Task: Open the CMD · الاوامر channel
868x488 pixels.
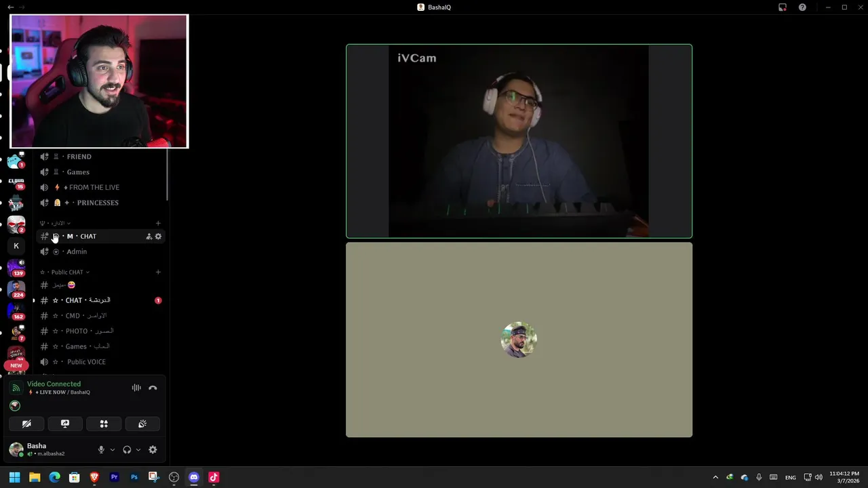Action: [101, 316]
